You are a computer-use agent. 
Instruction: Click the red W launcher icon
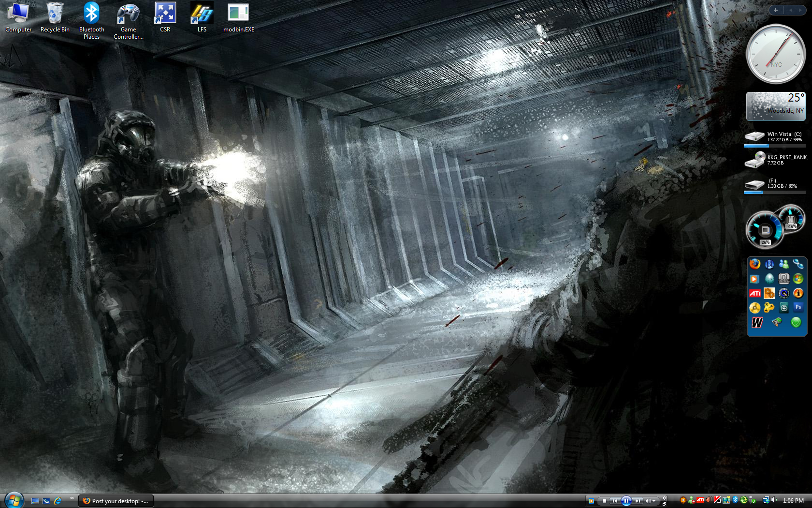pyautogui.click(x=757, y=323)
